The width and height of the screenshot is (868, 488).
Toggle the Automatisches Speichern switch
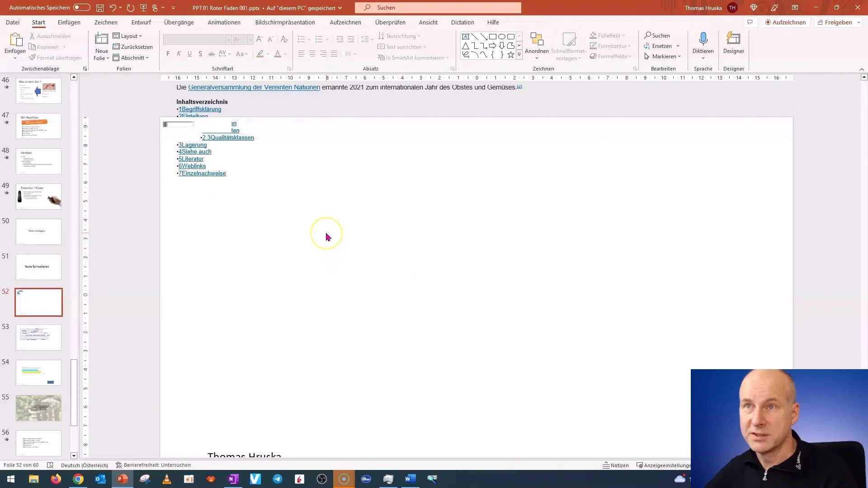pyautogui.click(x=81, y=8)
